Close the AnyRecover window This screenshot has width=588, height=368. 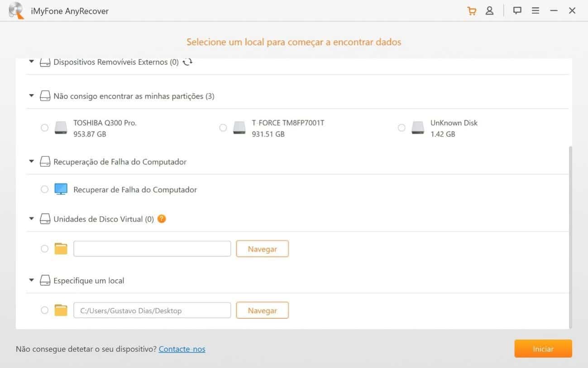572,11
